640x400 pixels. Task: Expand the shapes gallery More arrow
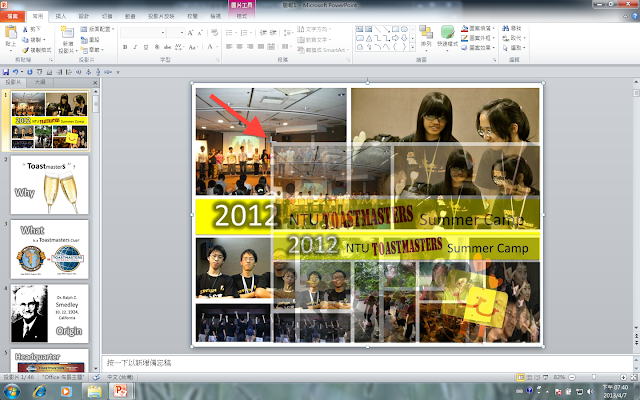pyautogui.click(x=413, y=47)
